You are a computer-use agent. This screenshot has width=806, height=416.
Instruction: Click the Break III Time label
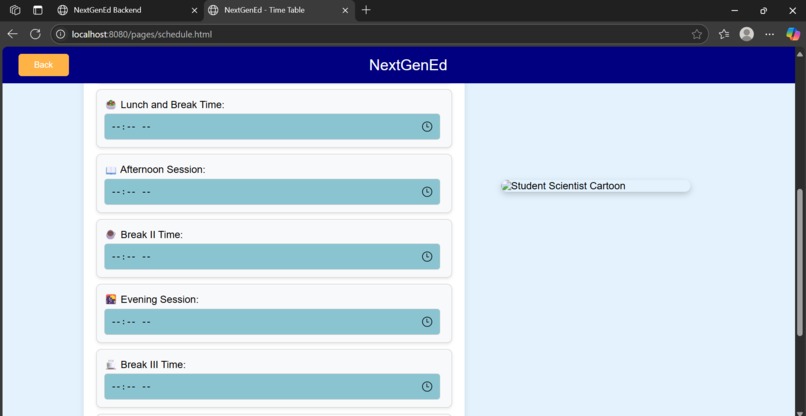153,365
